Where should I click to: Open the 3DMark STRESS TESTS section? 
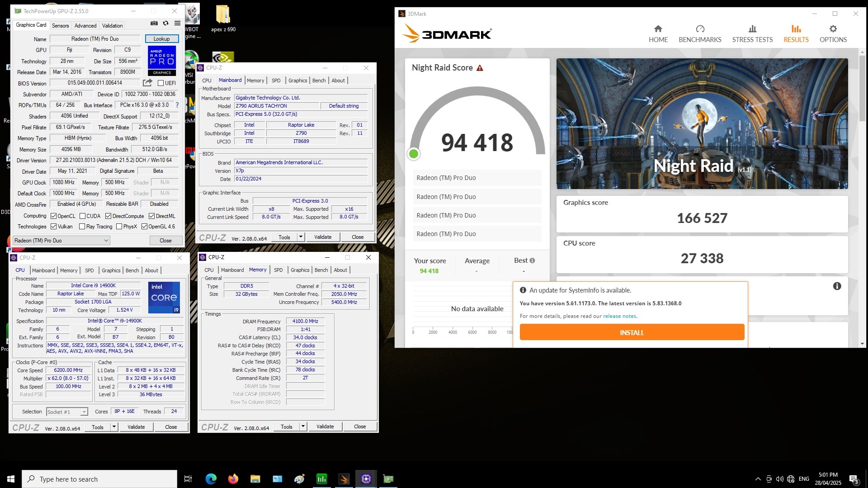[x=752, y=34]
